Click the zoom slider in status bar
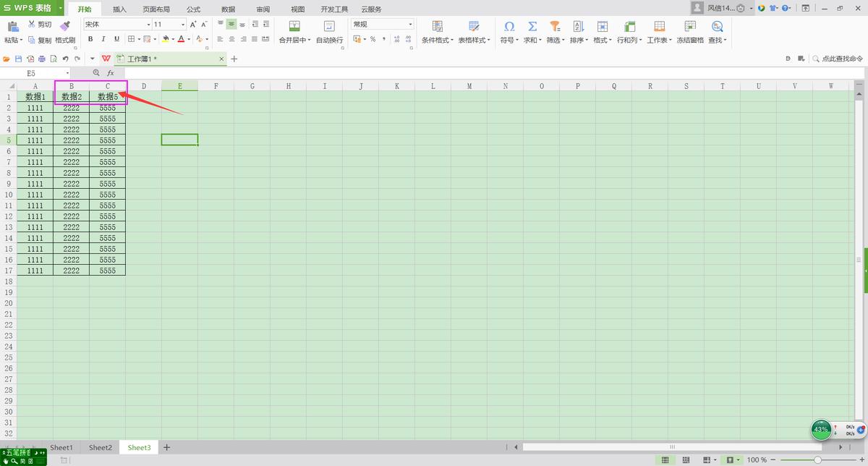Viewport: 868px width, 466px height. pyautogui.click(x=817, y=460)
